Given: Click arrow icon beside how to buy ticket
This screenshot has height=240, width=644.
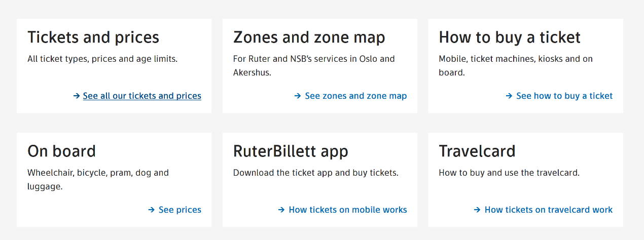Looking at the screenshot, I should tap(509, 96).
